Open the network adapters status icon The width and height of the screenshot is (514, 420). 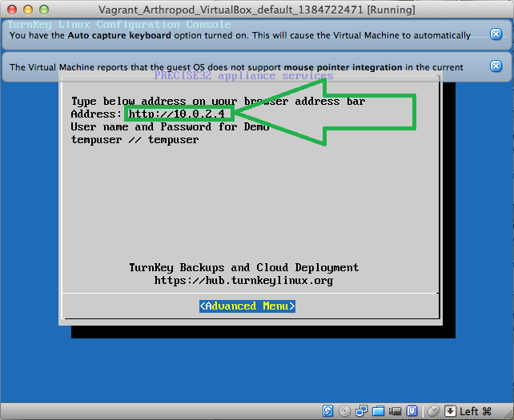pyautogui.click(x=362, y=410)
